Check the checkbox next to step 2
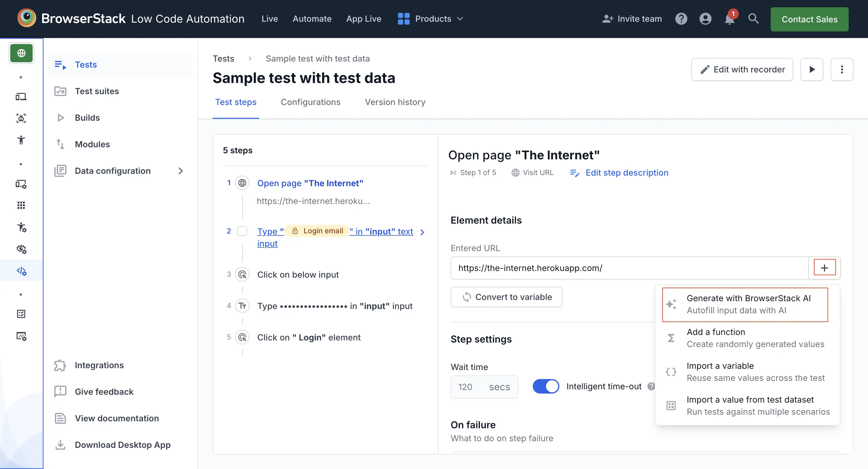 coord(242,231)
